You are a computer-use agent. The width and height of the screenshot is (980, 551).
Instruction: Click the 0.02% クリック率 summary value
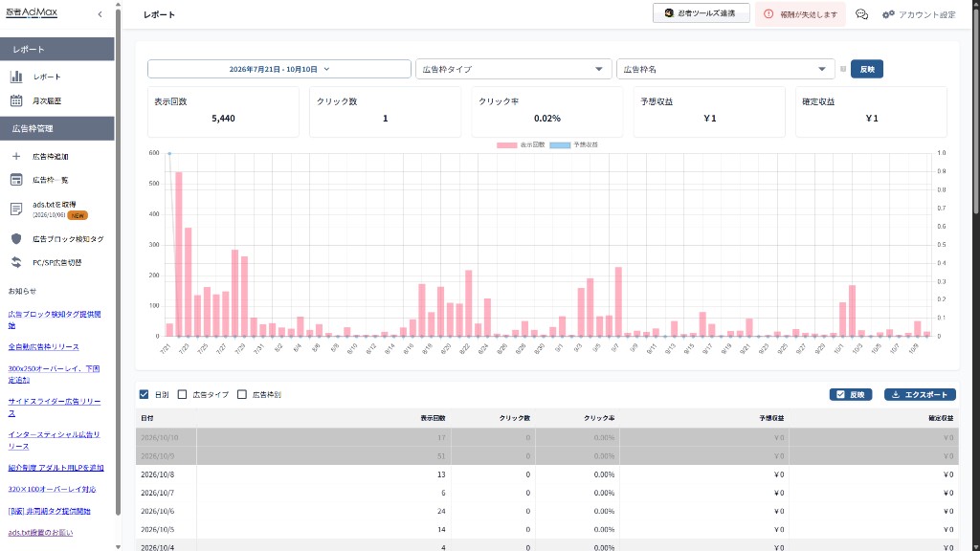click(x=546, y=118)
